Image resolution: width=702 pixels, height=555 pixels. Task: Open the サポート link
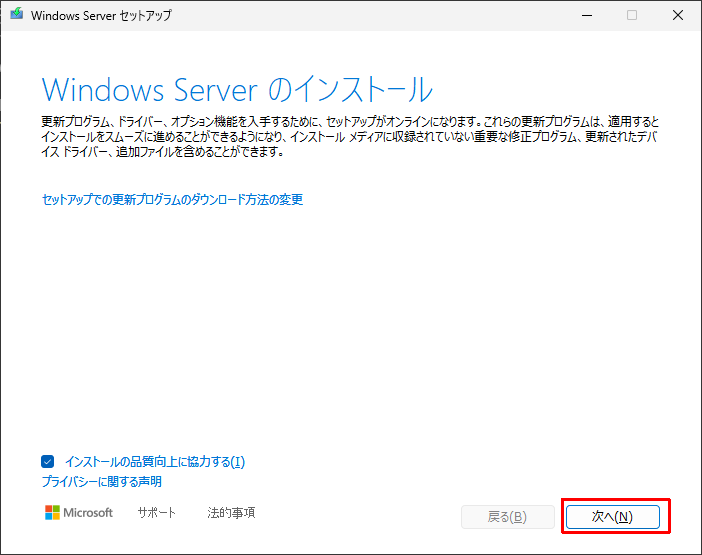[x=156, y=512]
